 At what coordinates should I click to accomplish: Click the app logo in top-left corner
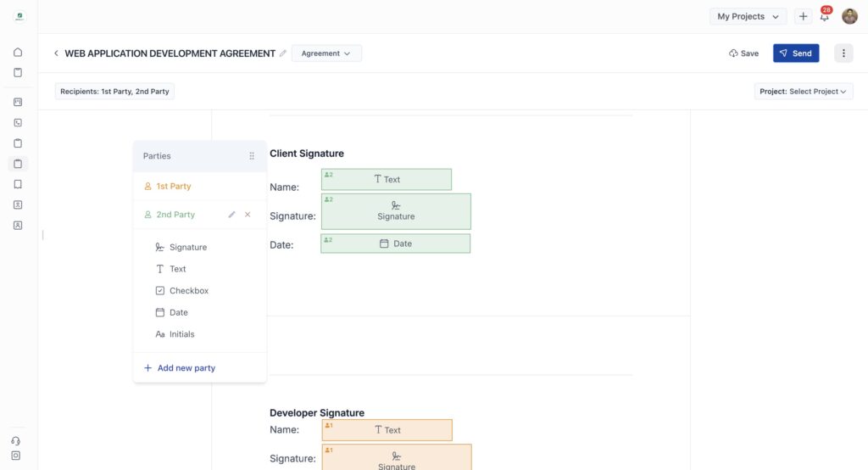pyautogui.click(x=19, y=17)
